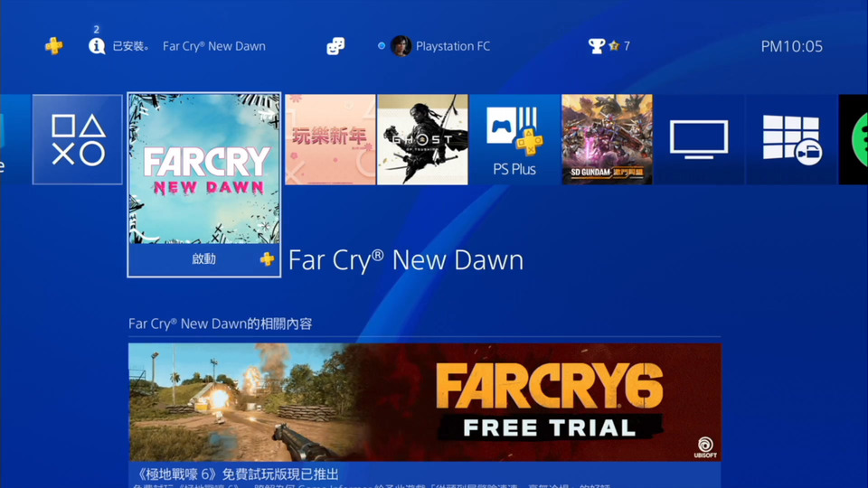The width and height of the screenshot is (868, 488).
Task: Open the Far Cry 6 Free Trial banner
Action: point(425,402)
